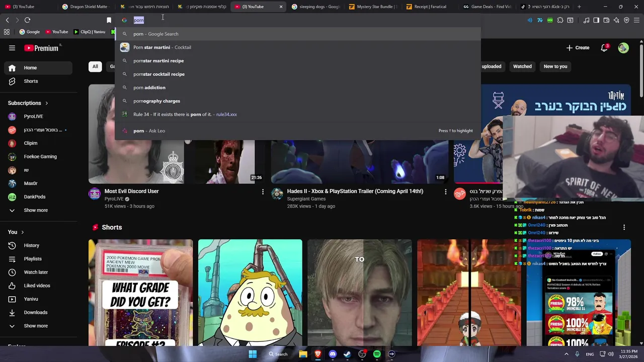Open File Explorer from the taskbar

[303, 354]
